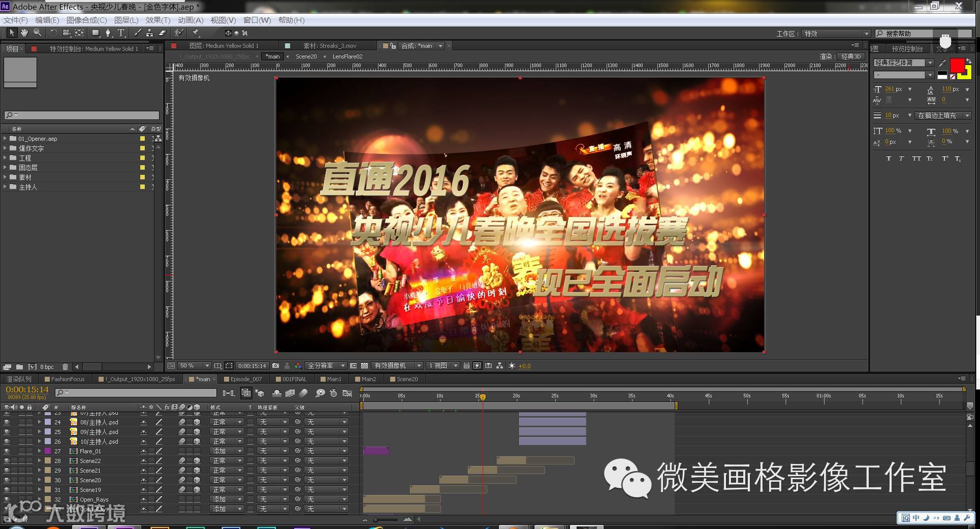Click the timeline current-time indicator marker
The width and height of the screenshot is (980, 529).
[x=483, y=397]
